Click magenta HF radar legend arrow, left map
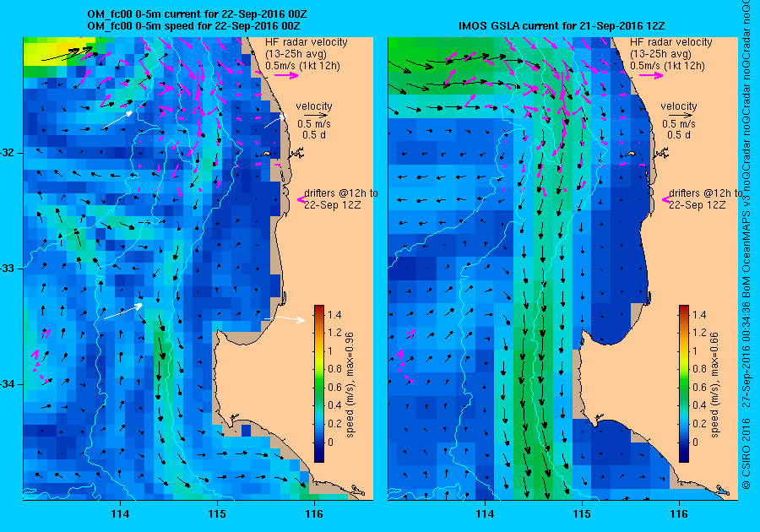 pos(286,75)
